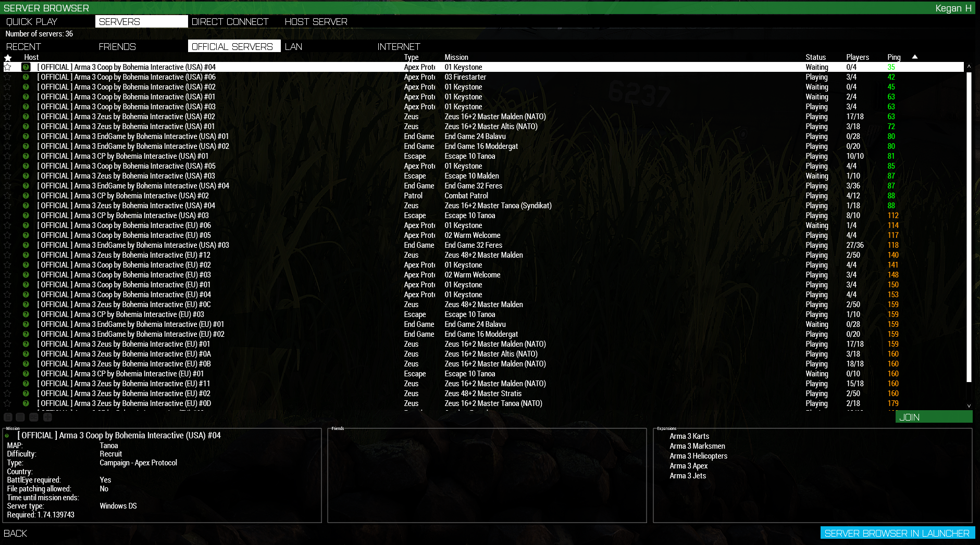Click green status icon for Coop (USA) #05
This screenshot has height=545, width=980.
point(26,166)
